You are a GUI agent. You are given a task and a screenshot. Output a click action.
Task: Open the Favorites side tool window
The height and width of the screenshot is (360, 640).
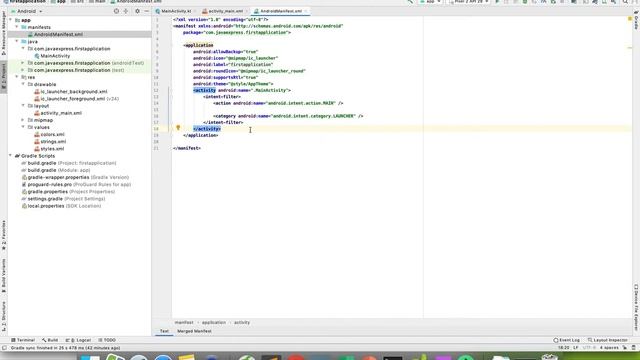[4, 236]
